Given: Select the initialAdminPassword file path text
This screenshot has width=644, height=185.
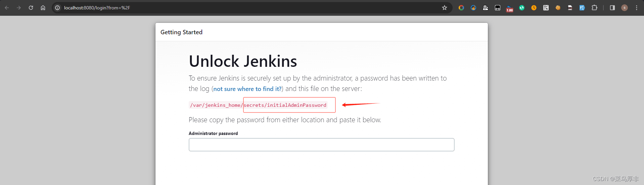Looking at the screenshot, I should 258,105.
